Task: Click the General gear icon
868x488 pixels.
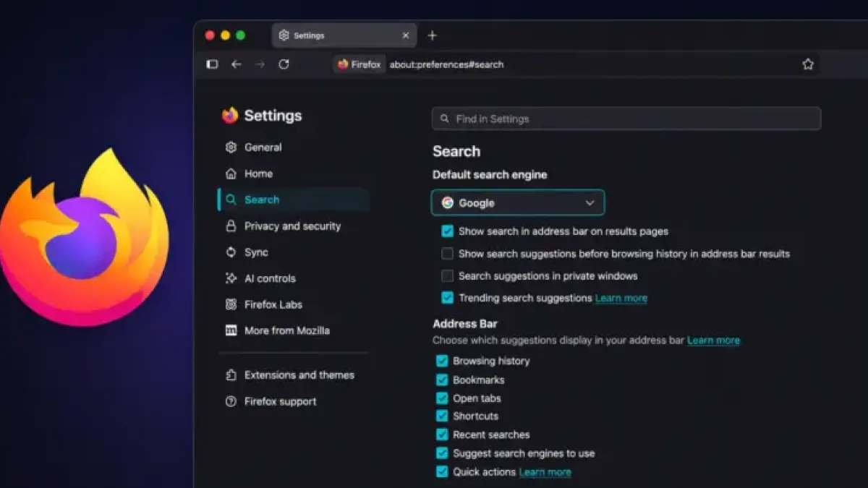Action: click(x=231, y=147)
